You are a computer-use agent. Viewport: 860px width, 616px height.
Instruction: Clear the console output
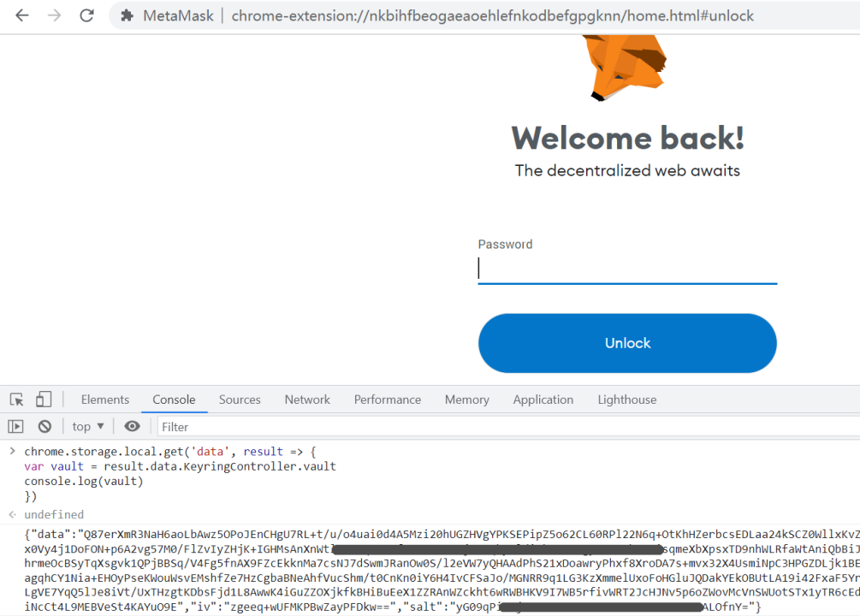44,426
